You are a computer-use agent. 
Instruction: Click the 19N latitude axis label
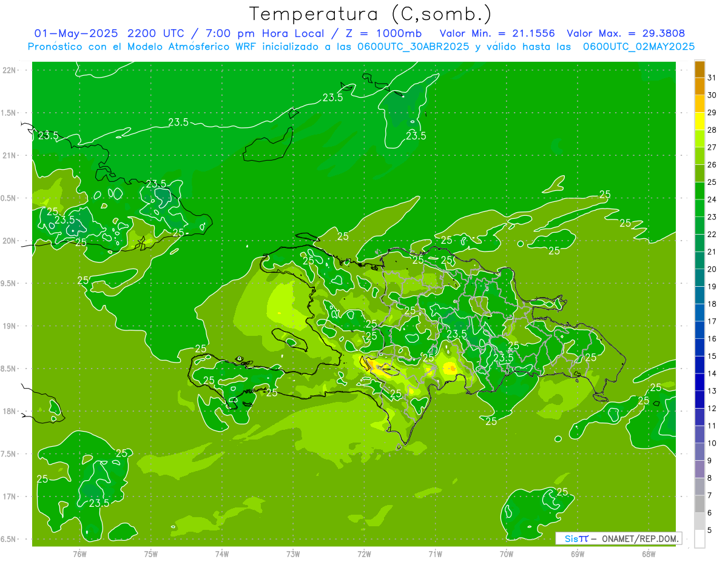click(x=10, y=326)
